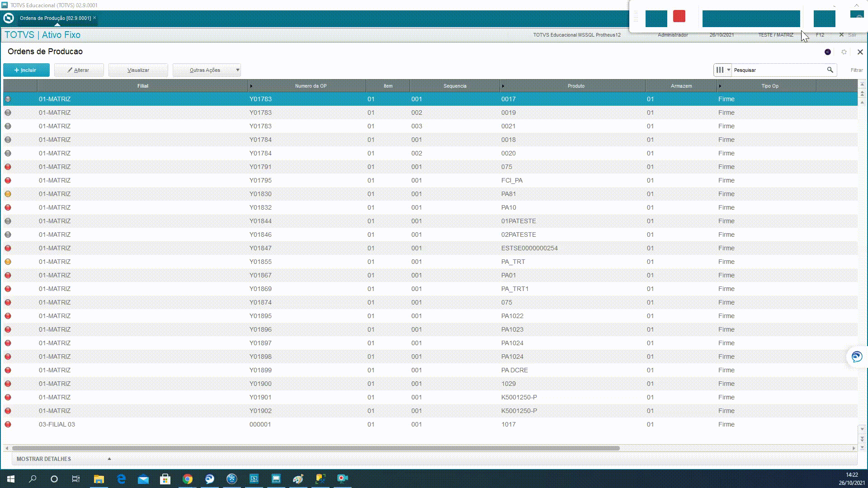The height and width of the screenshot is (488, 868).
Task: Click gray status dot of OP Y01844
Action: pyautogui.click(x=8, y=221)
